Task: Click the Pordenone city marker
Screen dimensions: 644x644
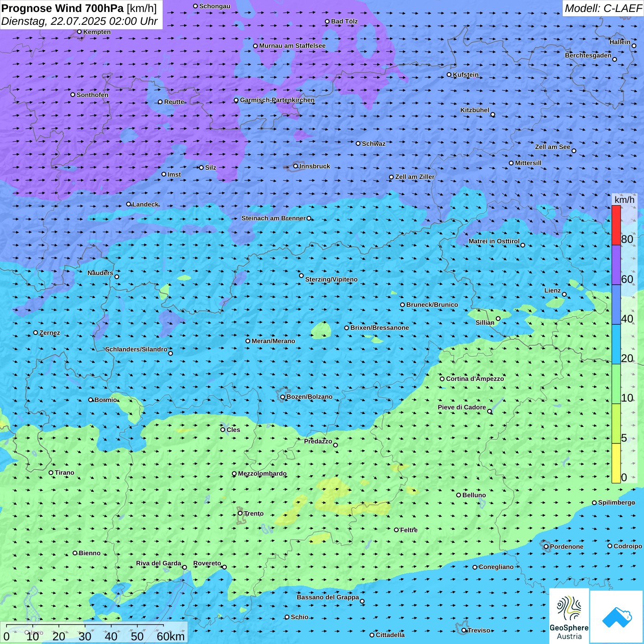Action: 546,546
